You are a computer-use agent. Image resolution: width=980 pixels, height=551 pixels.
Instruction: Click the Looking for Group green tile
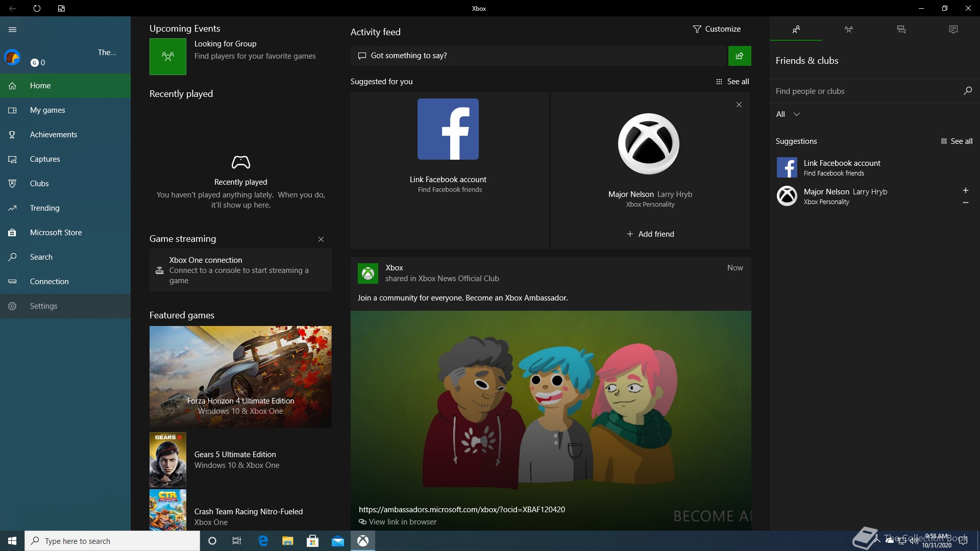(x=168, y=57)
